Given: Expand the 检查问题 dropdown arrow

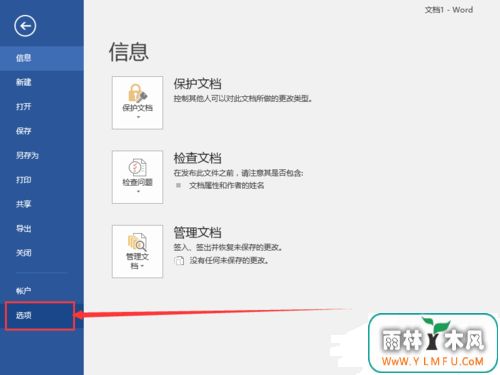Looking at the screenshot, I should click(138, 191).
